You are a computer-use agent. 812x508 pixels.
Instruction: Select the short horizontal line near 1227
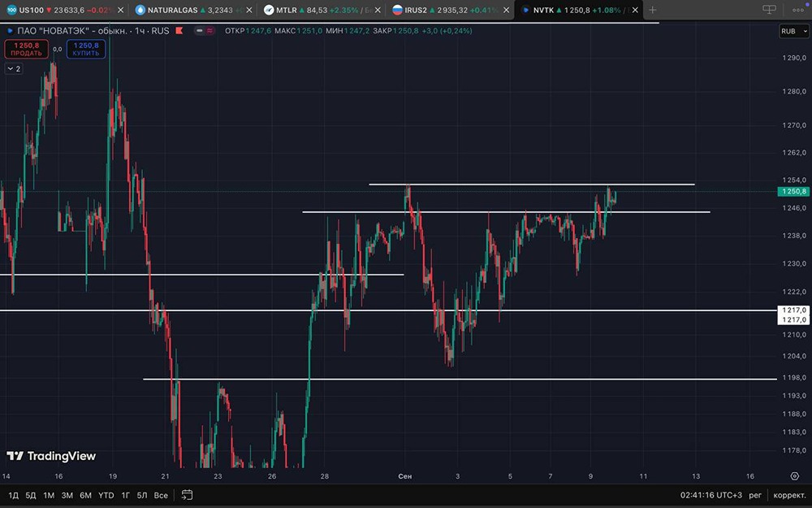201,274
